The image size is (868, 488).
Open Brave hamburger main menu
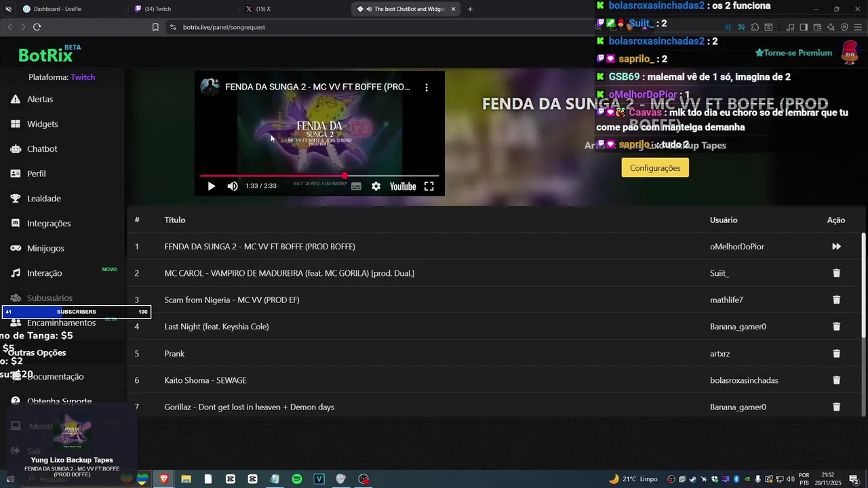[x=858, y=27]
